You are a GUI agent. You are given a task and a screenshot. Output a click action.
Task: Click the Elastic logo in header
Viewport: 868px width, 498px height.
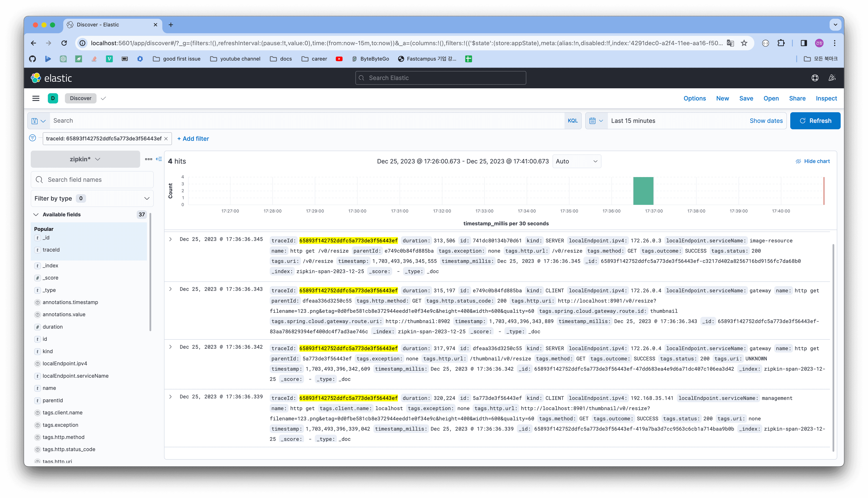coord(51,78)
